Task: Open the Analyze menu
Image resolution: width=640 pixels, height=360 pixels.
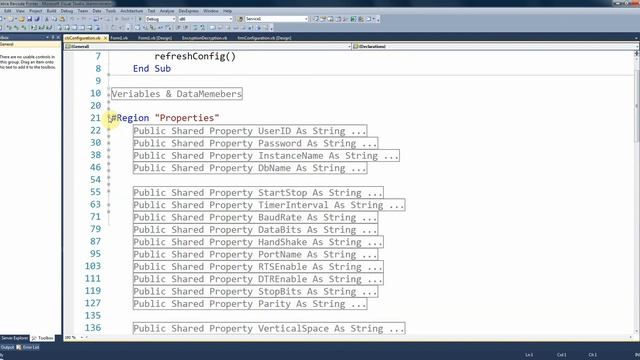Action: (167, 11)
